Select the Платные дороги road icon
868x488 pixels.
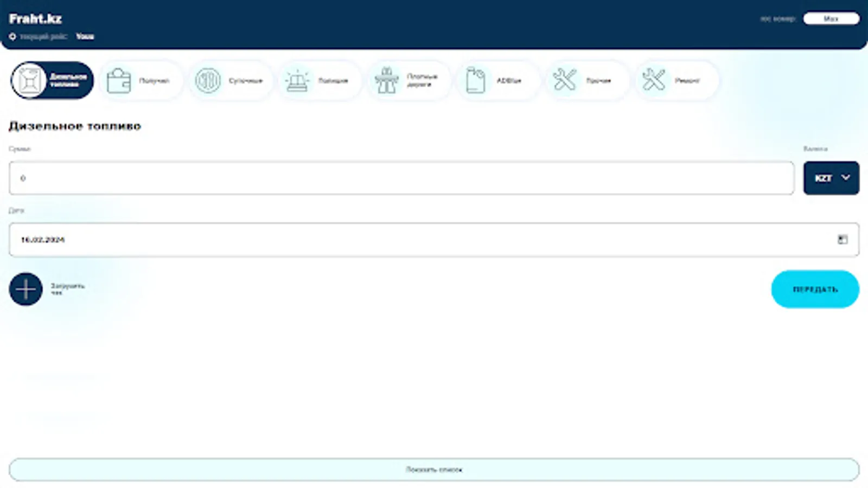[387, 80]
